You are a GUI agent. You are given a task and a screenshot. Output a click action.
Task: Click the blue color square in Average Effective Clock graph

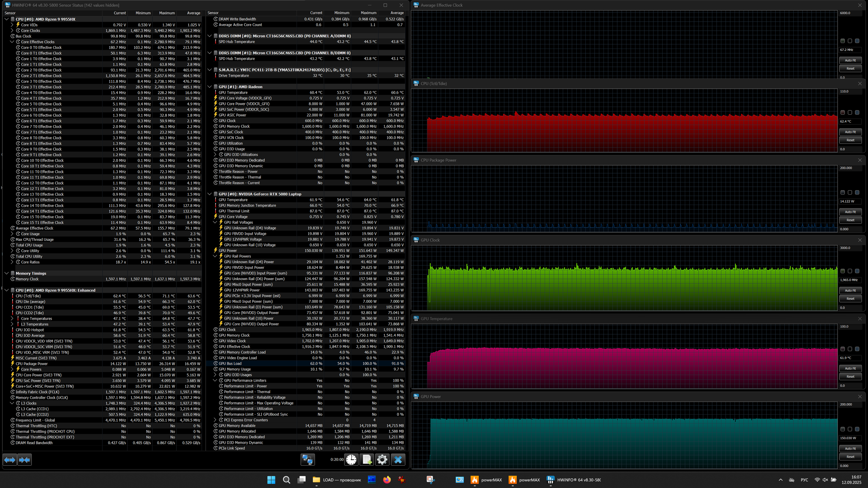(857, 41)
